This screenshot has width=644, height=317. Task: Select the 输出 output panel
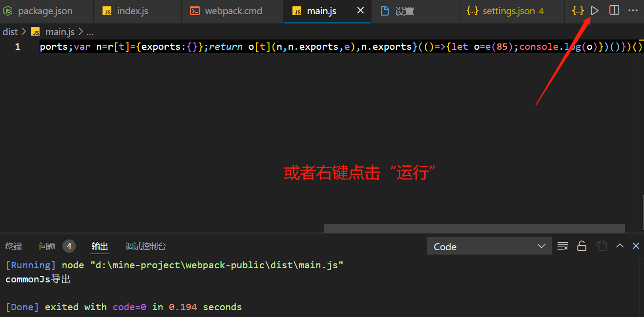point(100,246)
